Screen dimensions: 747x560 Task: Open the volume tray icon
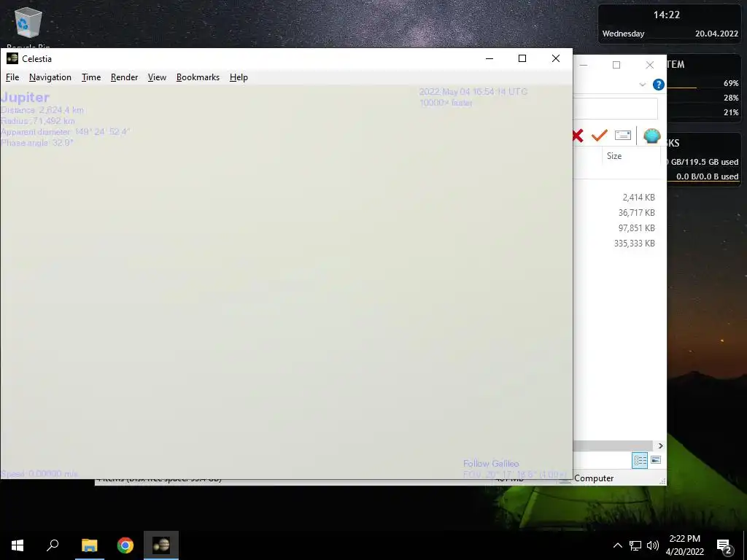click(x=653, y=545)
